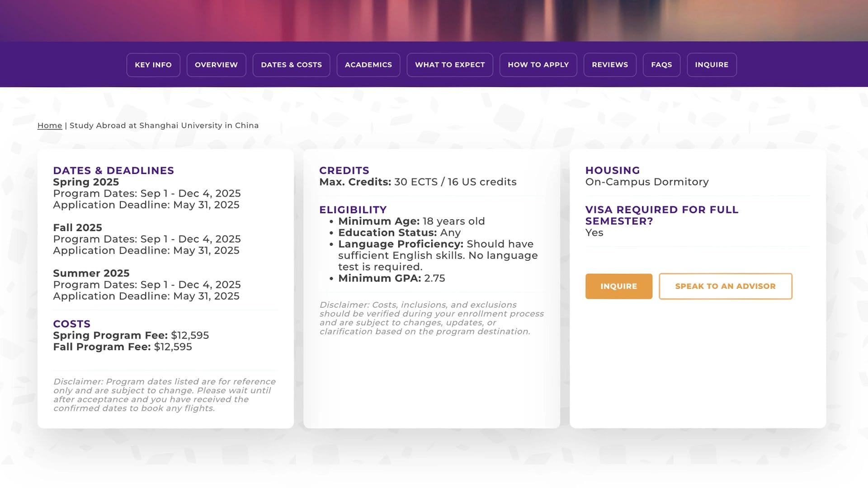View How to Apply section
868x488 pixels.
pyautogui.click(x=538, y=65)
